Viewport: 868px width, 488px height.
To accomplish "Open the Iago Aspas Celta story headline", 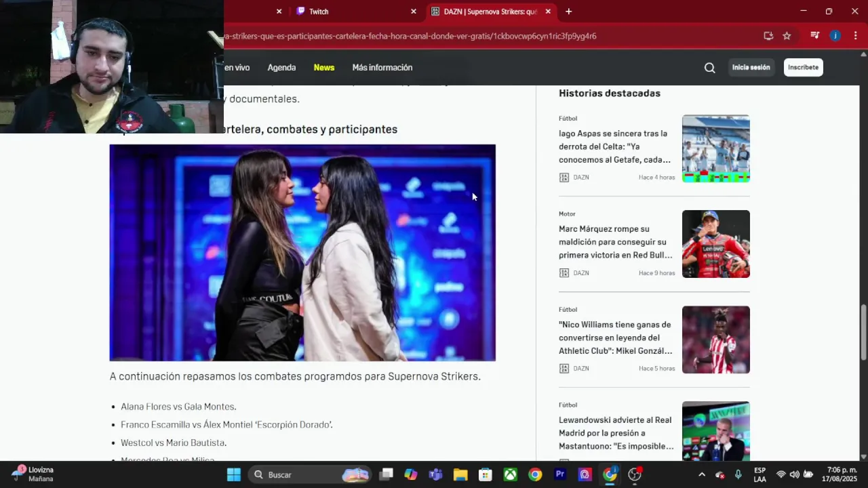I will click(x=615, y=146).
